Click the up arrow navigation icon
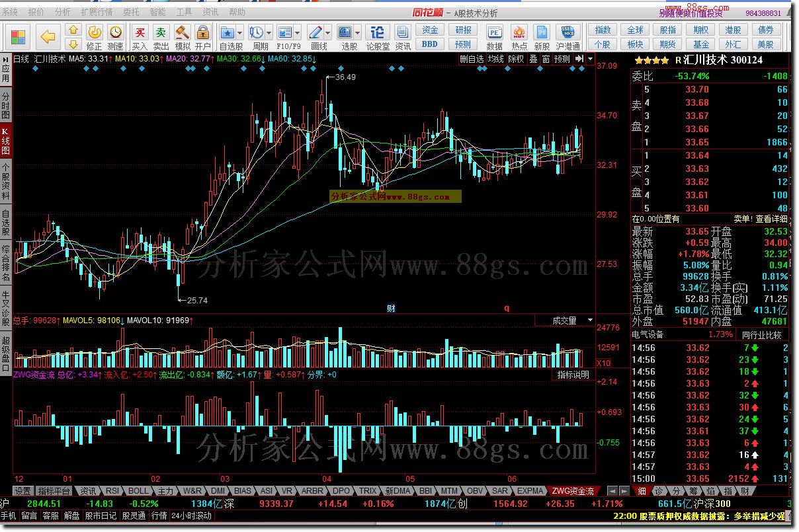 [x=73, y=30]
